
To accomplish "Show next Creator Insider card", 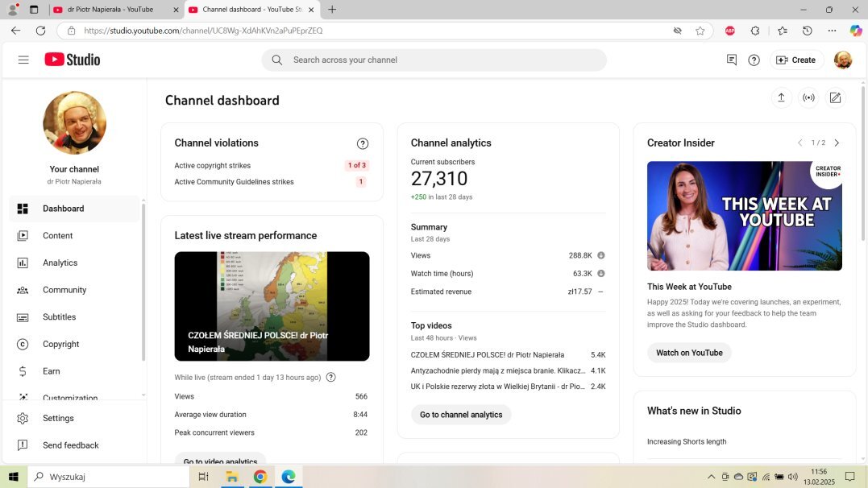I will (837, 143).
